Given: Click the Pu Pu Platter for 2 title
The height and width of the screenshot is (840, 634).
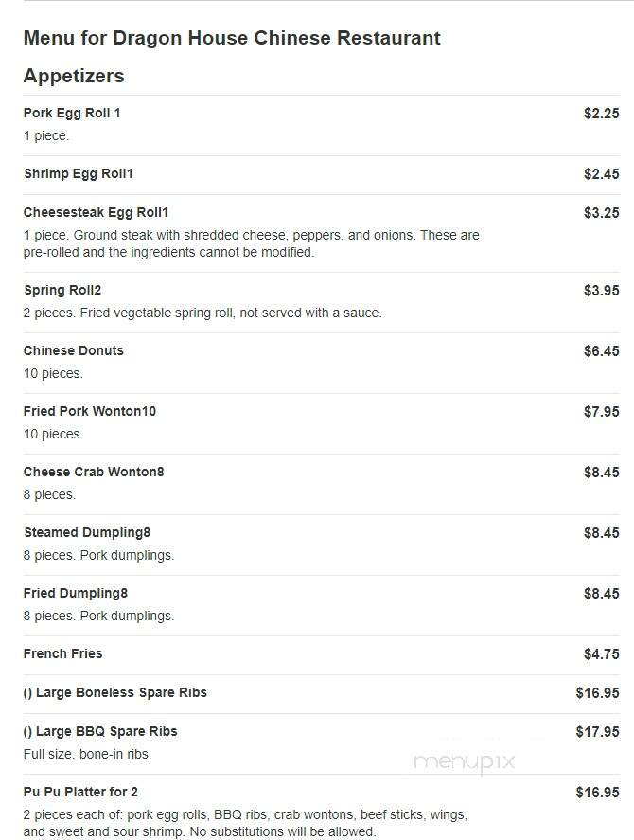Looking at the screenshot, I should (80, 792).
